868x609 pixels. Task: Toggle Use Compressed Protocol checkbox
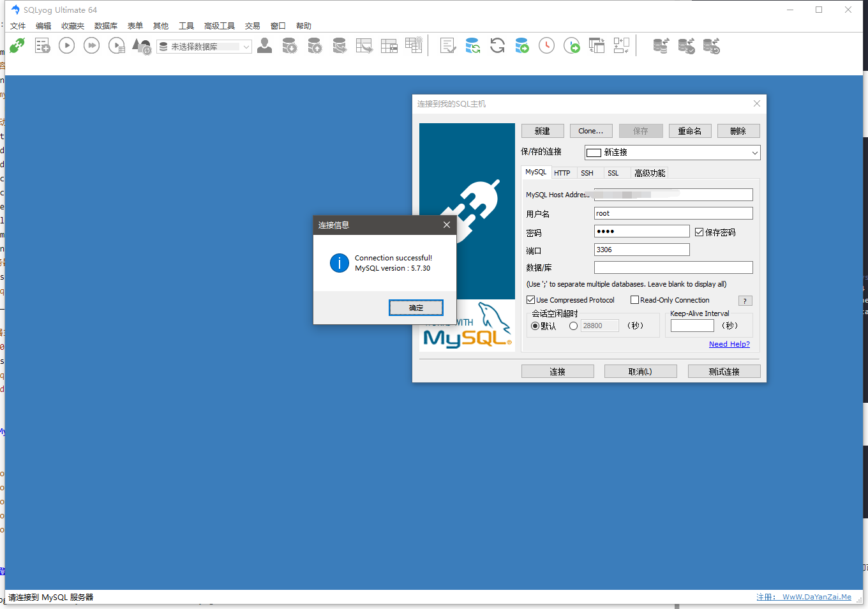pos(530,300)
